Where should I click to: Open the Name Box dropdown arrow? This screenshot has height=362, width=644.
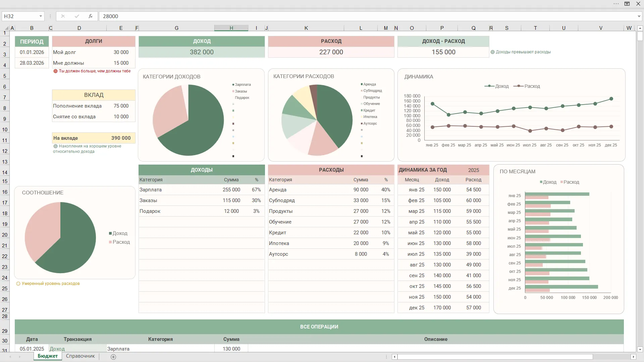[41, 16]
